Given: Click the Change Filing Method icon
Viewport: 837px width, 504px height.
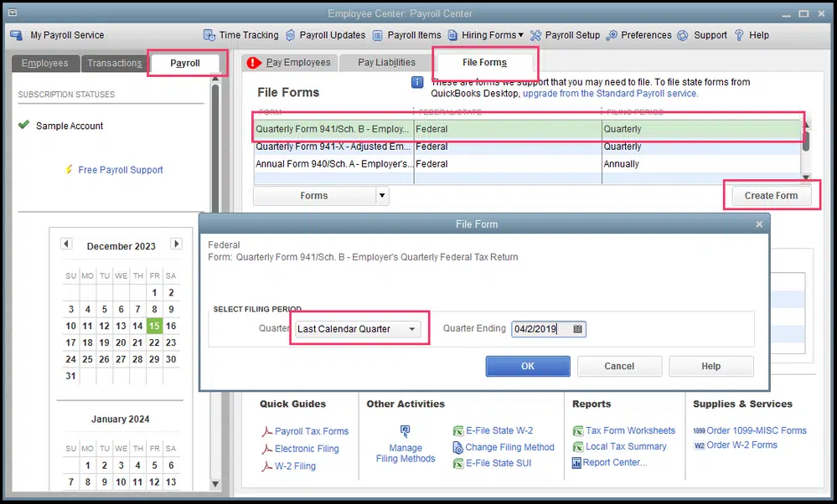Looking at the screenshot, I should 458,447.
